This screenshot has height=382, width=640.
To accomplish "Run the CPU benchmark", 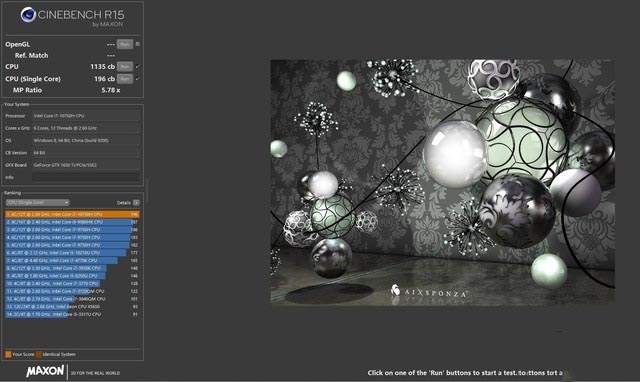I will coord(125,67).
